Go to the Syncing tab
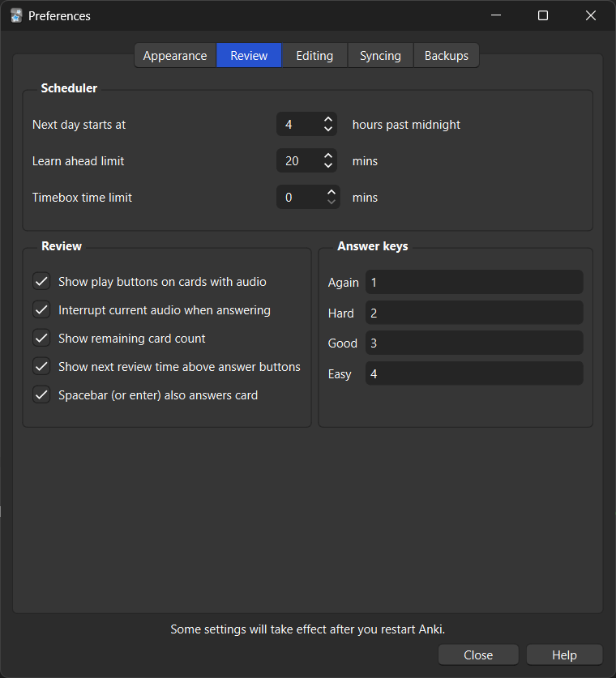Viewport: 616px width, 678px height. coord(380,55)
